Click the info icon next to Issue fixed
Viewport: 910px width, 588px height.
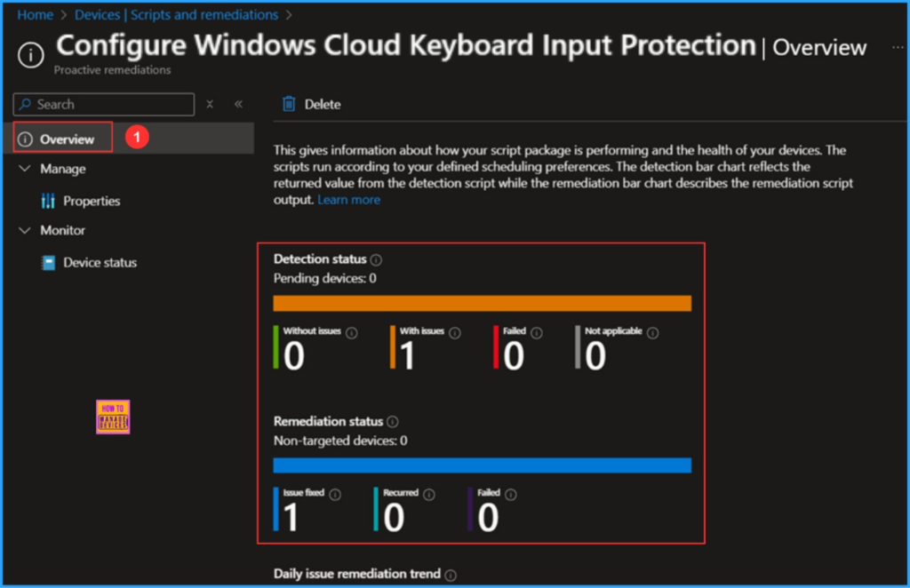coord(337,494)
